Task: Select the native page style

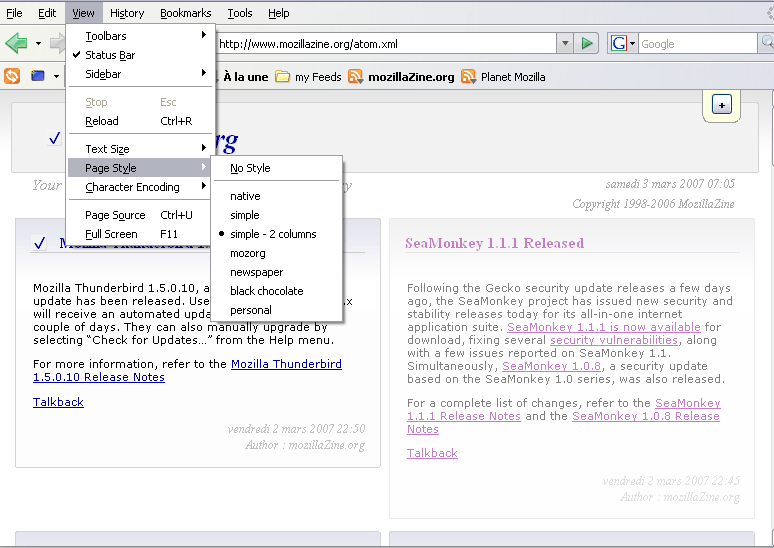Action: (276, 196)
